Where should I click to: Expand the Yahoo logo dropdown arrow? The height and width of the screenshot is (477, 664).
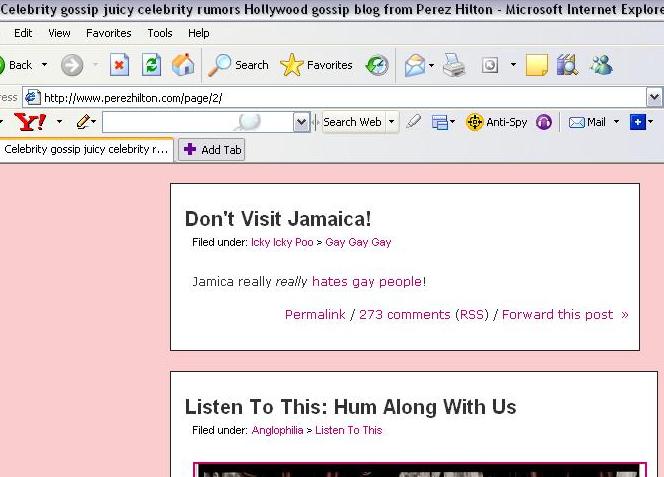pos(59,122)
